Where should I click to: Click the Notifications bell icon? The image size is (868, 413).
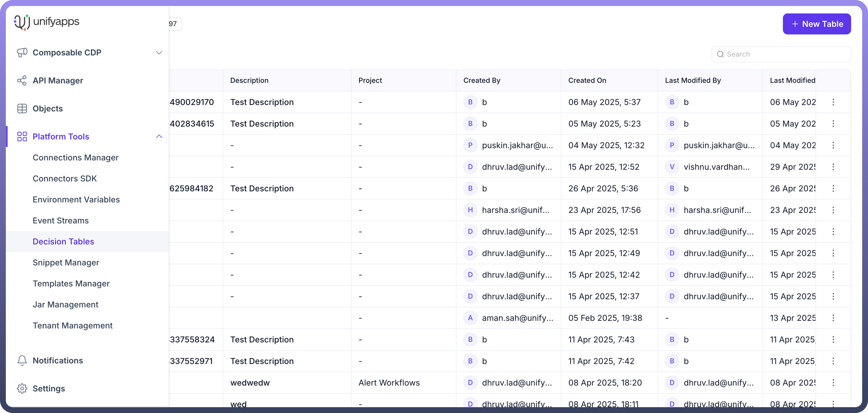pyautogui.click(x=22, y=360)
